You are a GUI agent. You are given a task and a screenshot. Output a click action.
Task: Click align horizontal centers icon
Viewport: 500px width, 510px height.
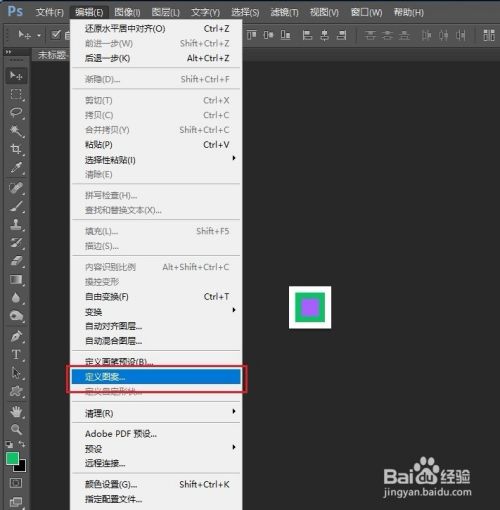[x=324, y=35]
